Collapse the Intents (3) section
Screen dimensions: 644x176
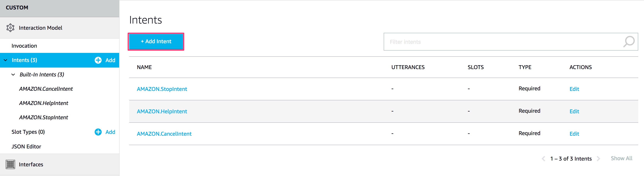pyautogui.click(x=6, y=60)
